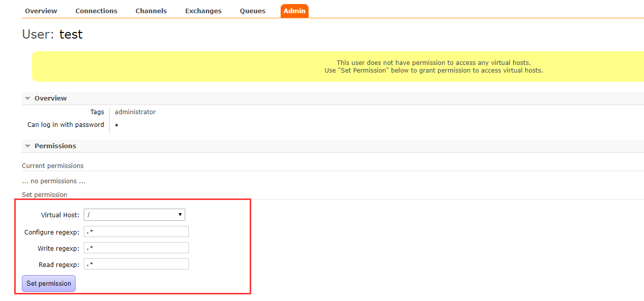Click the "no permissions" text
Image resolution: width=644 pixels, height=301 pixels.
tap(53, 181)
